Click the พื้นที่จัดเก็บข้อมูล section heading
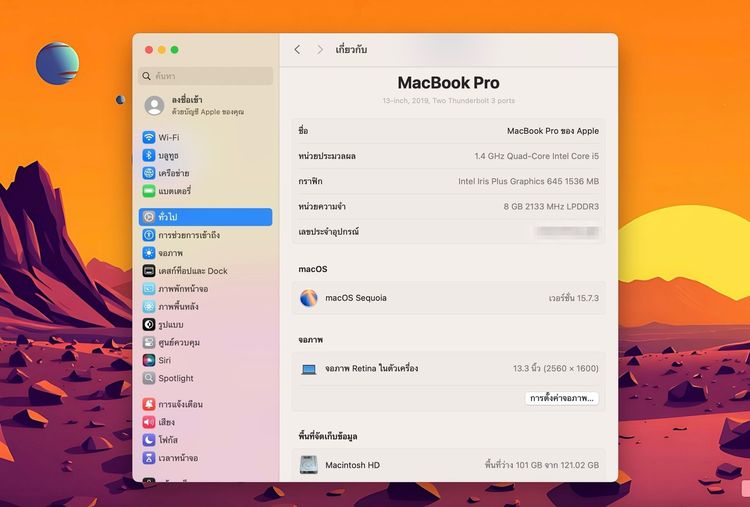The width and height of the screenshot is (750, 507). [x=328, y=436]
